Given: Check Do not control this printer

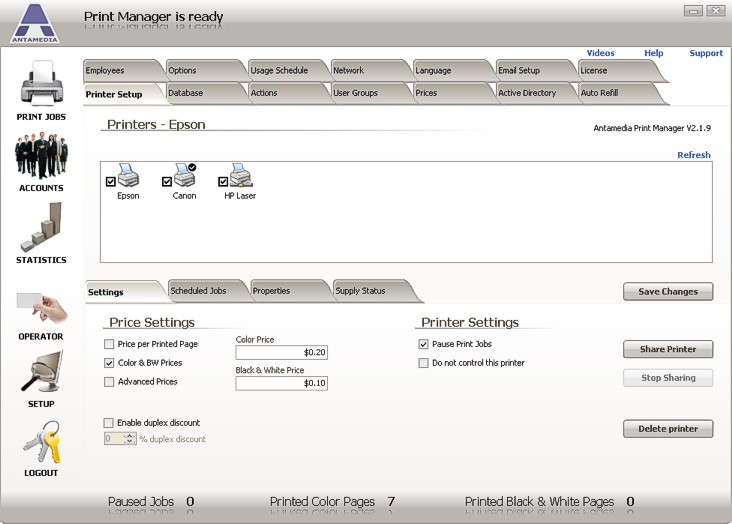Looking at the screenshot, I should [423, 363].
